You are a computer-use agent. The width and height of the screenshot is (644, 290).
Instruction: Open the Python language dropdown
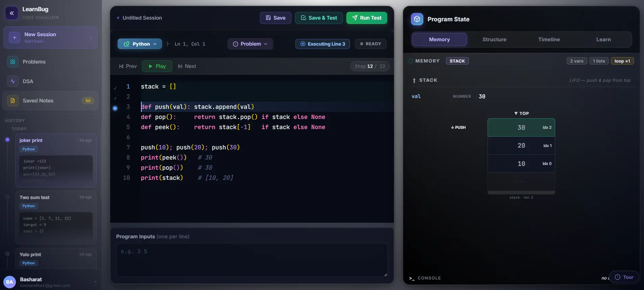140,44
